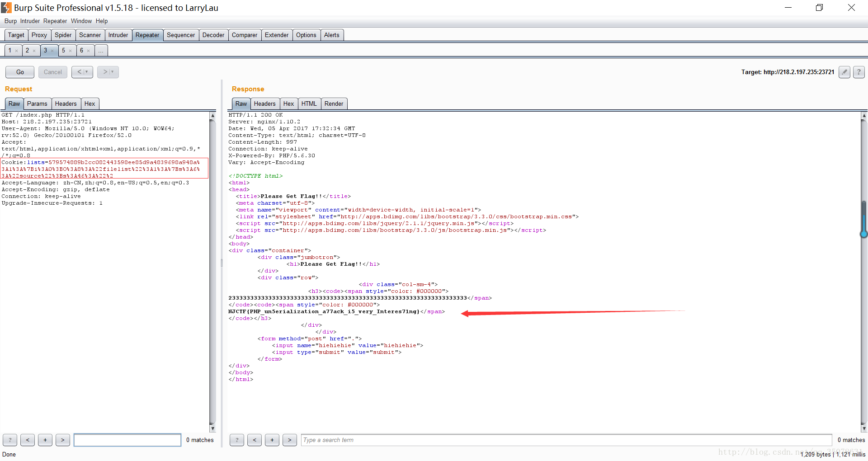Click request pane scroll up arrow
868x461 pixels.
pos(212,116)
